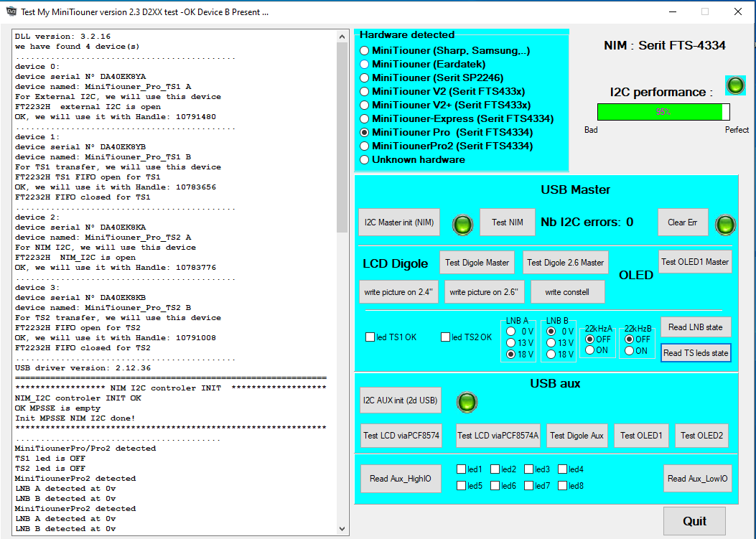756x539 pixels.
Task: Turn 22kHzA ON
Action: point(589,350)
